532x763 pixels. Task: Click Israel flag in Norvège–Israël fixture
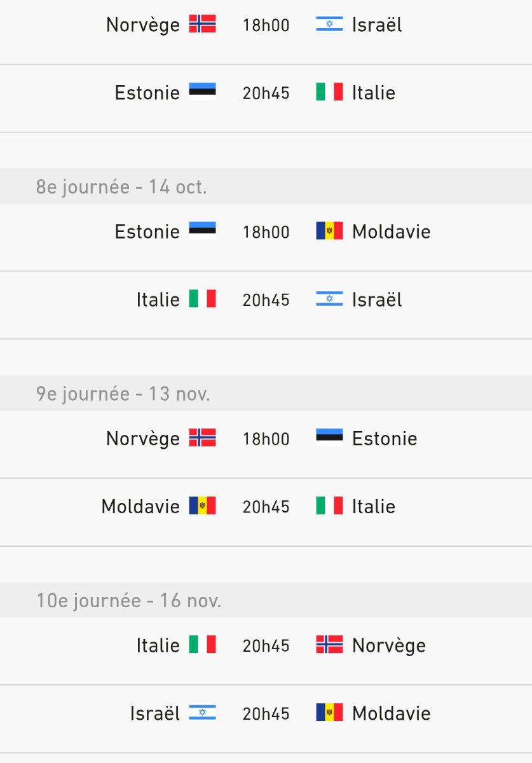pos(329,24)
